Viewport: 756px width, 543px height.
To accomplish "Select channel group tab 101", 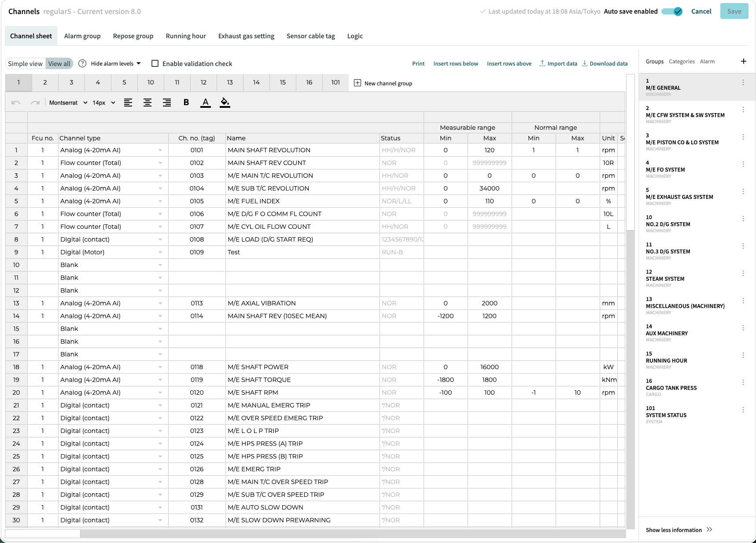I will pos(336,82).
